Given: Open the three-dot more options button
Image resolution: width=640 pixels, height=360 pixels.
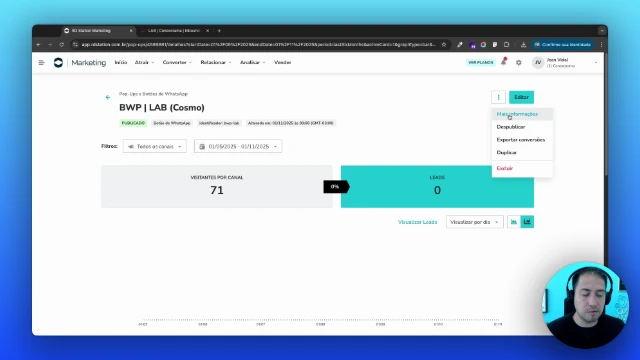Looking at the screenshot, I should [x=498, y=97].
